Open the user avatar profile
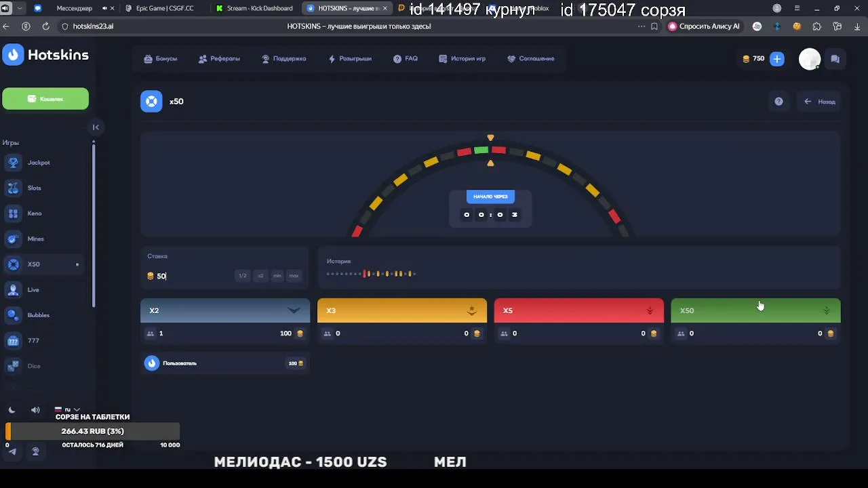The width and height of the screenshot is (868, 488). [810, 59]
